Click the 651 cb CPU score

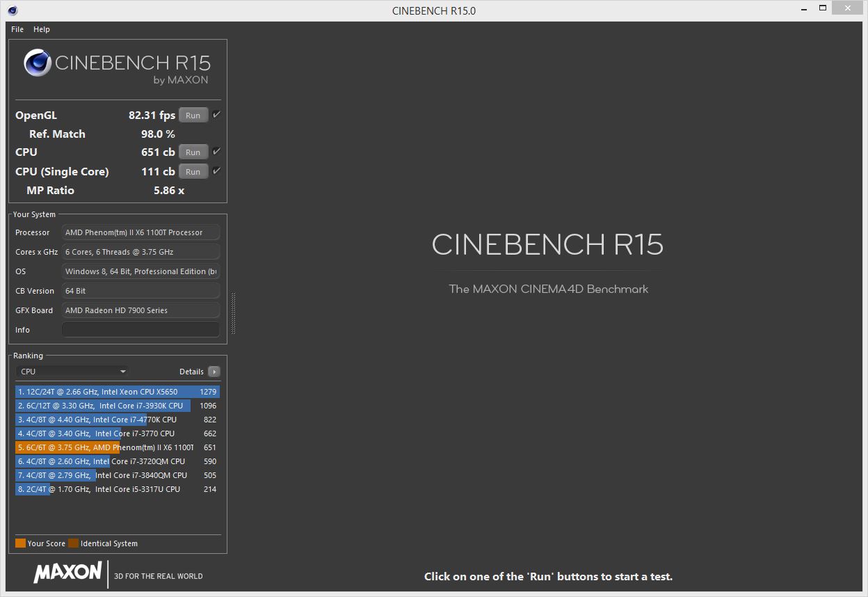(158, 152)
